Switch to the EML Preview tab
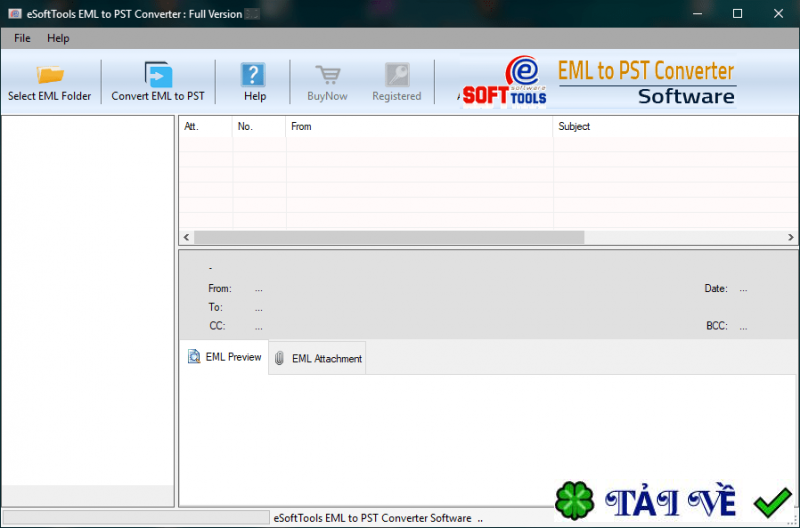 click(x=224, y=357)
